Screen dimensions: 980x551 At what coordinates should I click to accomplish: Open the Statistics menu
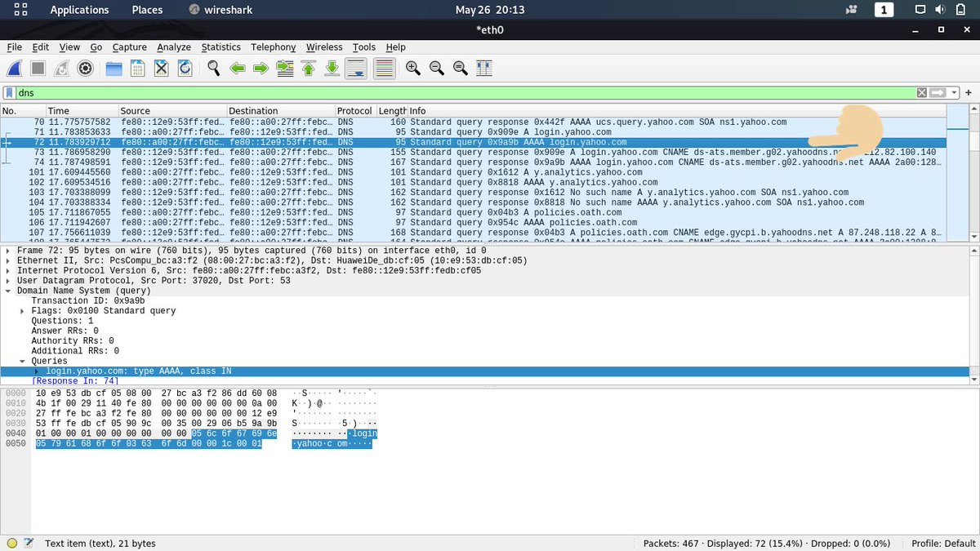point(220,47)
